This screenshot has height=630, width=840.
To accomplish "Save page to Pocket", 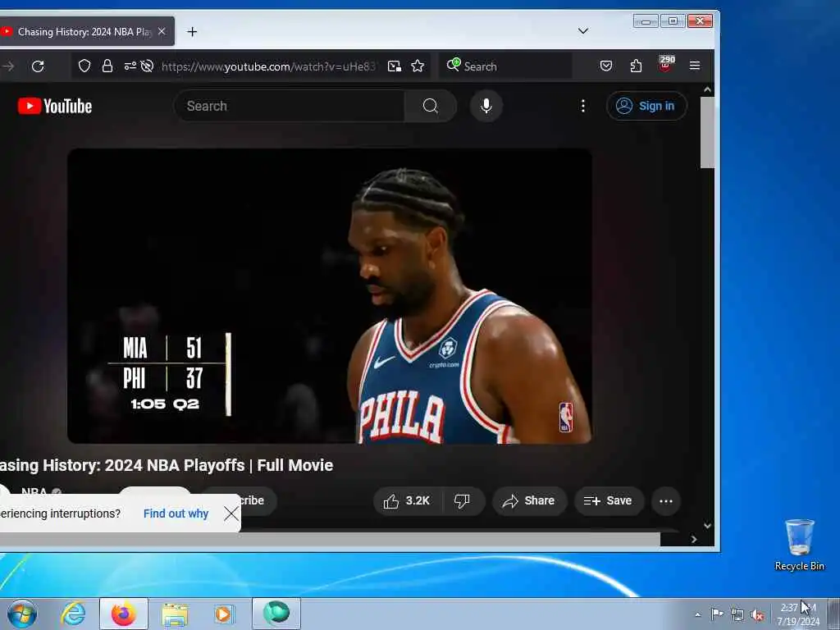I will coord(606,66).
